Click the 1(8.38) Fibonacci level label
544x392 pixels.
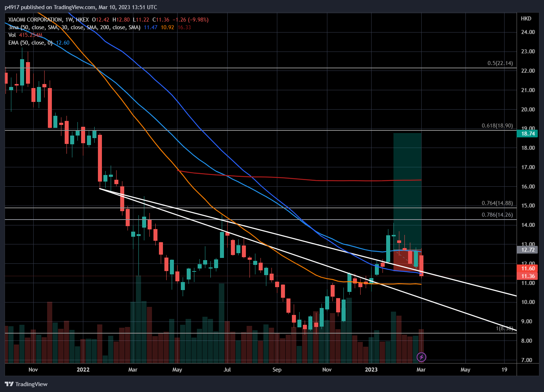click(504, 328)
